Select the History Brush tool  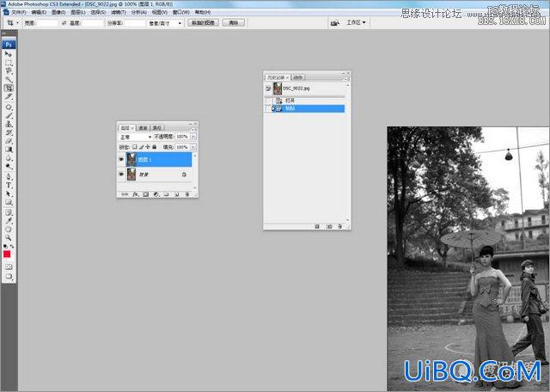(x=9, y=132)
